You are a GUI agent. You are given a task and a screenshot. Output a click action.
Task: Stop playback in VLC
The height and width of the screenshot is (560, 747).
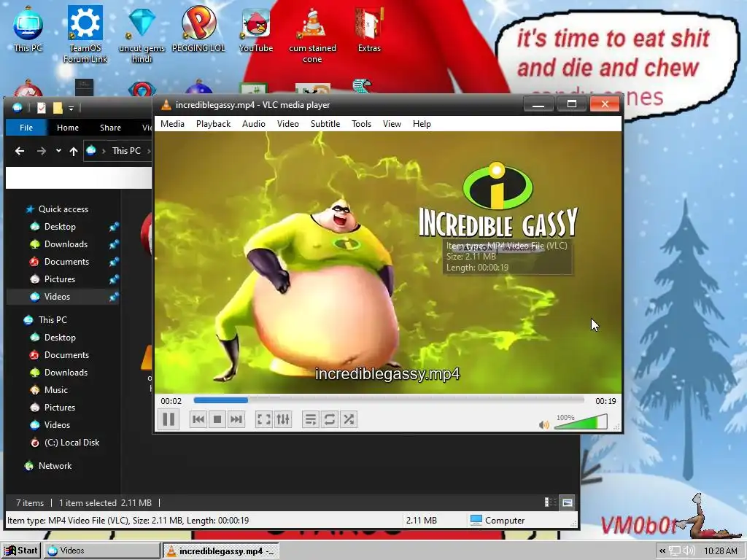click(x=217, y=419)
